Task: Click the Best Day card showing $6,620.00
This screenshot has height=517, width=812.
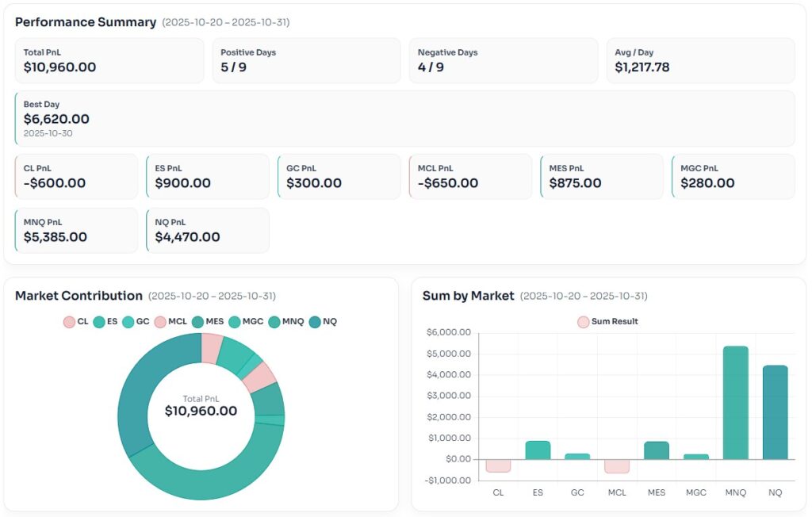Action: point(404,118)
